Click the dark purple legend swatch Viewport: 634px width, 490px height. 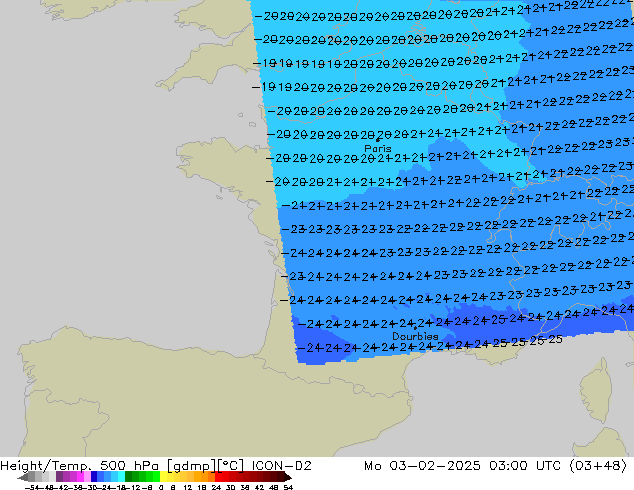click(59, 477)
